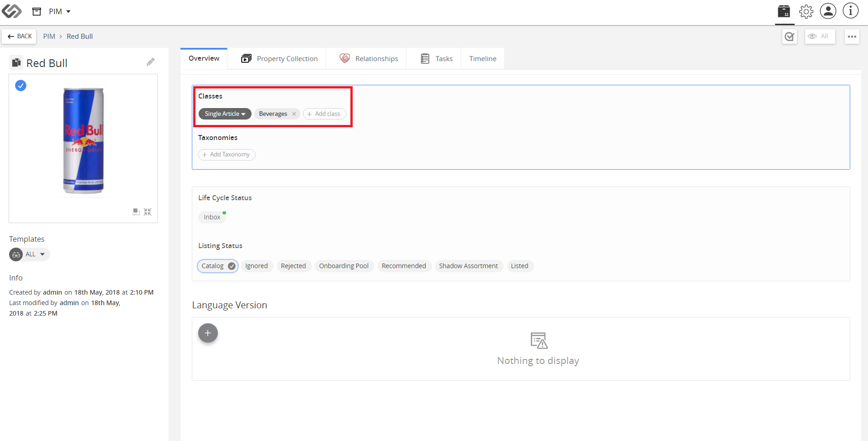Open the settings gear icon
The image size is (868, 441).
click(806, 11)
